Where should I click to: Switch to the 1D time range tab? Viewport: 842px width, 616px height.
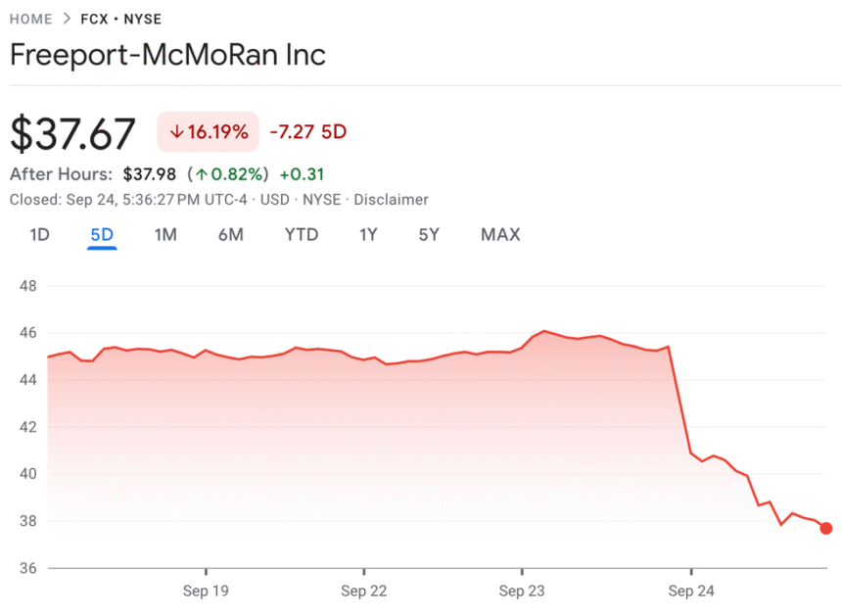39,235
